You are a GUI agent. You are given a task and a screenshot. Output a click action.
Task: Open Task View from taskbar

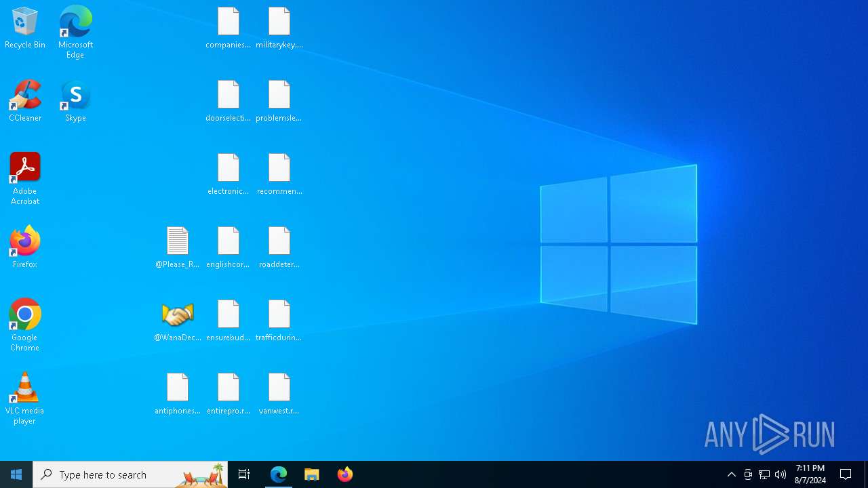(244, 474)
